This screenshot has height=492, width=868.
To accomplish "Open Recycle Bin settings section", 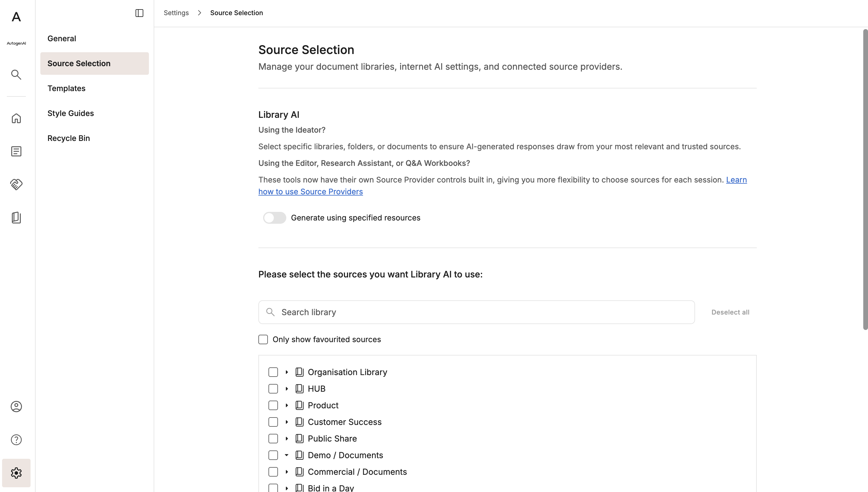I will [x=95, y=138].
